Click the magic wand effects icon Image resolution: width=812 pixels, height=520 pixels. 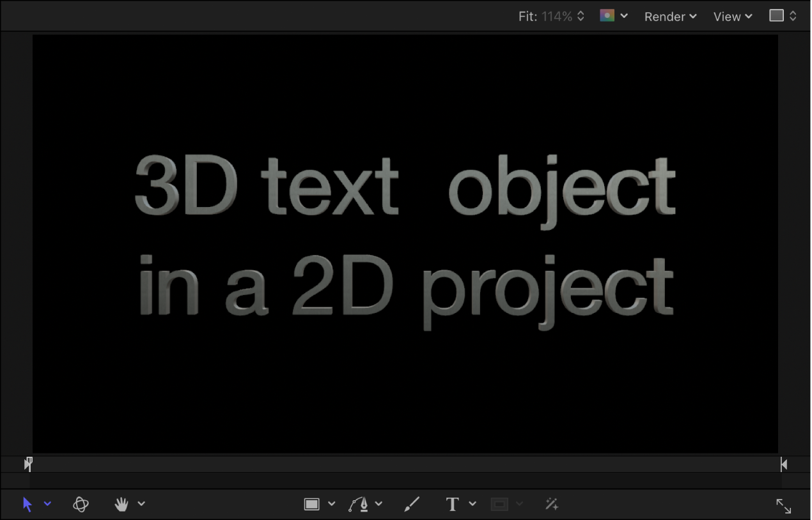(551, 504)
